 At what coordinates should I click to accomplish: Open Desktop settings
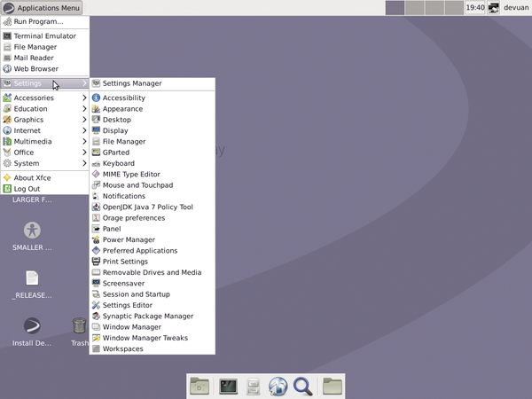153,120
